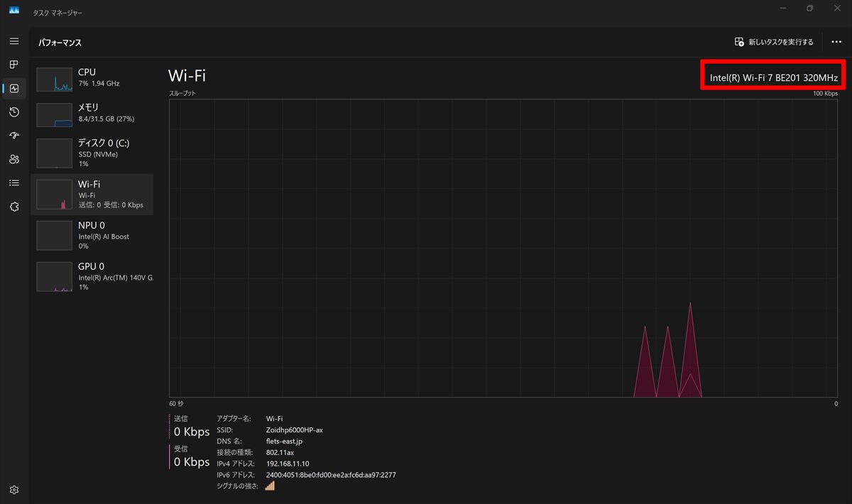
Task: Select the ディスク 0 (C:) item
Action: click(x=92, y=153)
